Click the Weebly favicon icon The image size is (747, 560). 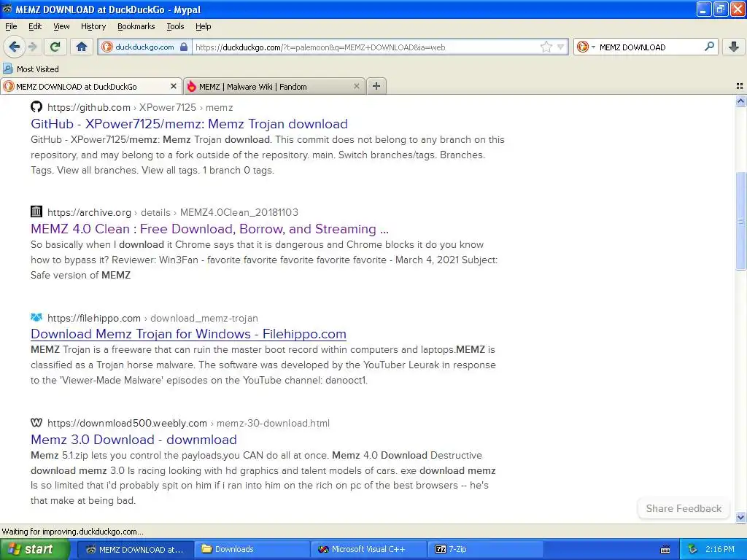tap(36, 422)
